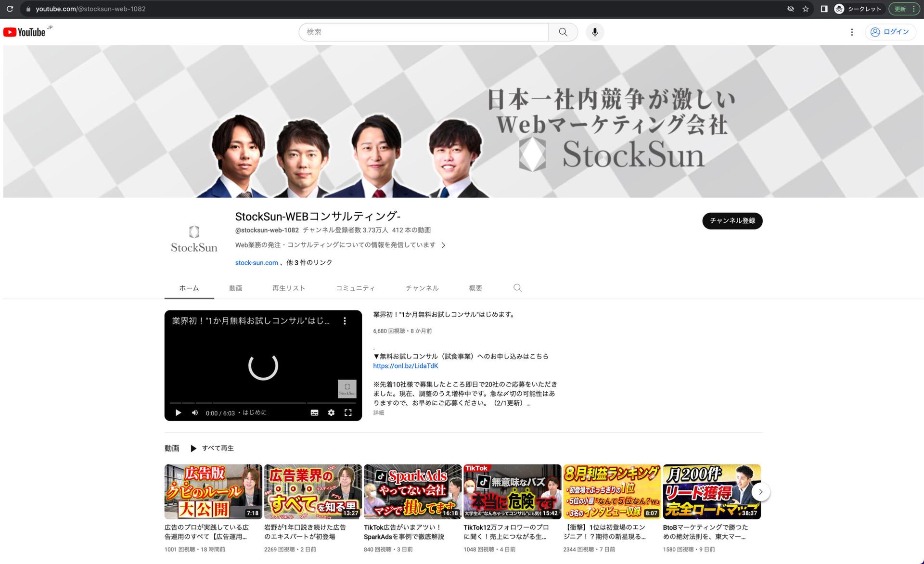Screen dimensions: 924x564
Task: Start voice search with microphone icon
Action: (x=595, y=32)
